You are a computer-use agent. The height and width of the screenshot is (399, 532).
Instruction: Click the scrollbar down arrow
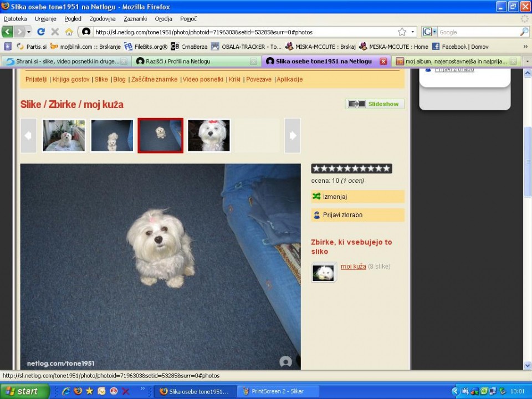pyautogui.click(x=527, y=365)
